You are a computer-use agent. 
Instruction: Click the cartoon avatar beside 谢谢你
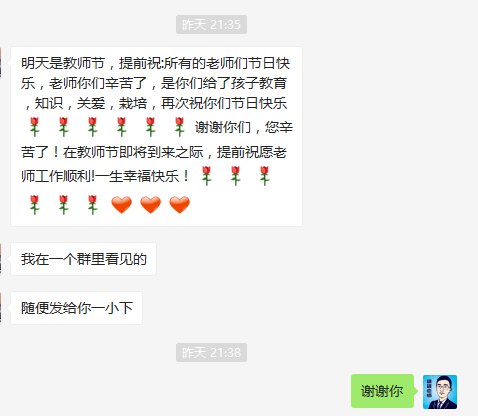coord(440,392)
